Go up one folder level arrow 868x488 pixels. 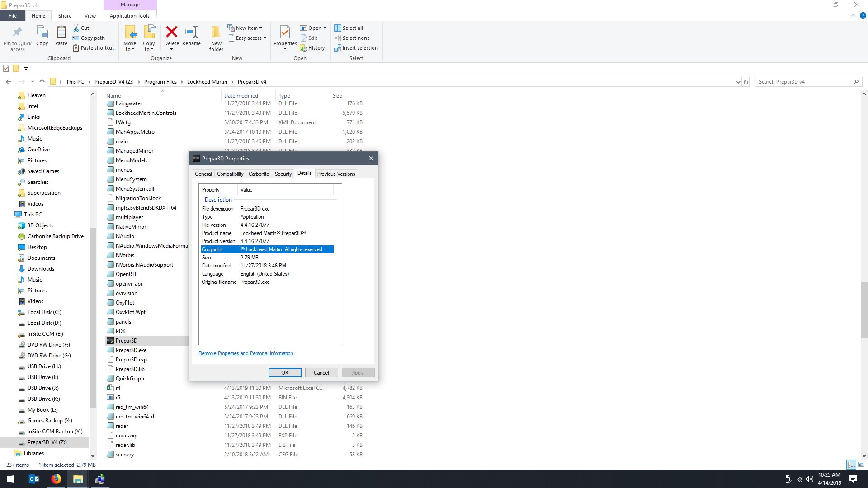42,82
